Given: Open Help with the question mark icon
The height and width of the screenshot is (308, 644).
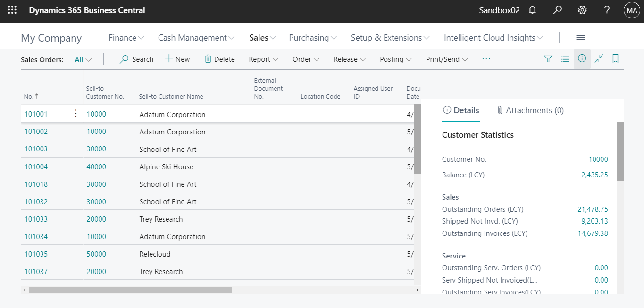Looking at the screenshot, I should point(607,10).
